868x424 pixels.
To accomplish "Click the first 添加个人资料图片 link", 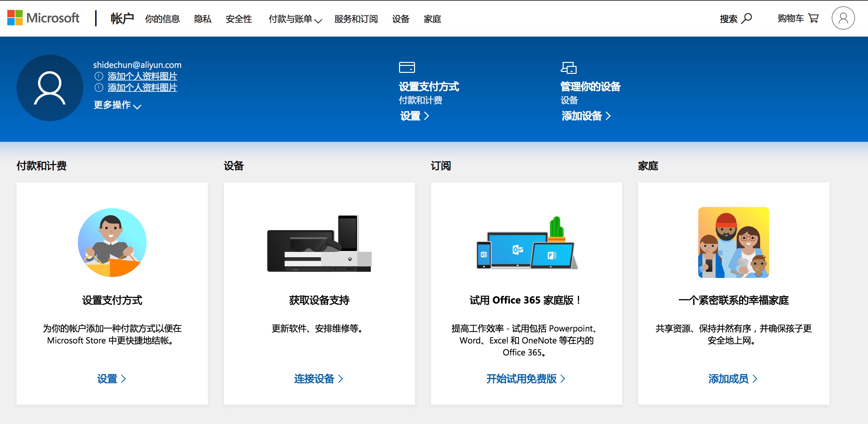I will [x=142, y=77].
